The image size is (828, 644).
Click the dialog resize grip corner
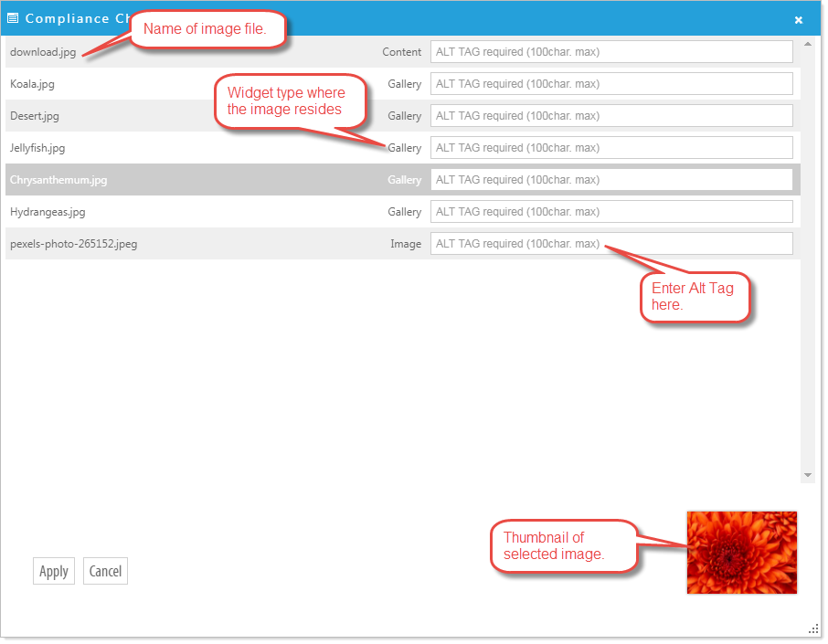[x=813, y=629]
